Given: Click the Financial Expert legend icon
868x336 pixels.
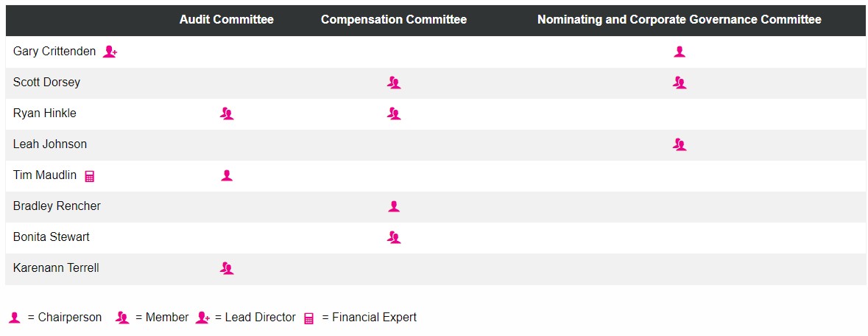Looking at the screenshot, I should (308, 318).
